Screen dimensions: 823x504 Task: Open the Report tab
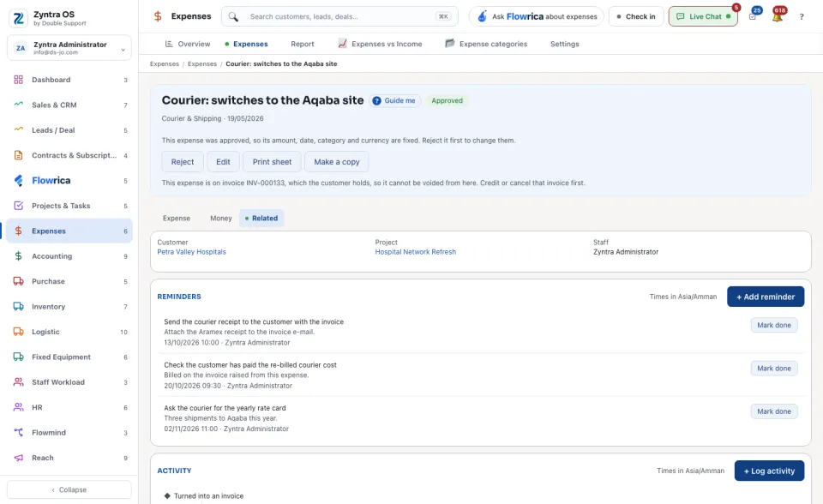[x=303, y=44]
